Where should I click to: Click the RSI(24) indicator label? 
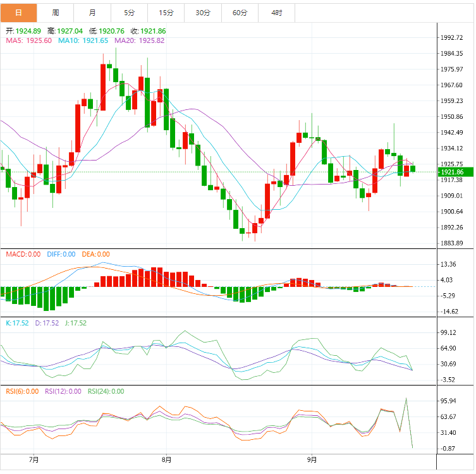point(106,391)
